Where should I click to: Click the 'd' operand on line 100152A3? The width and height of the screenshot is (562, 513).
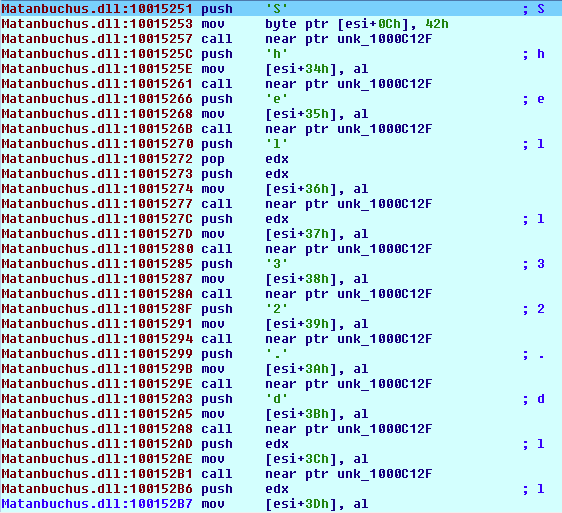[x=277, y=399]
